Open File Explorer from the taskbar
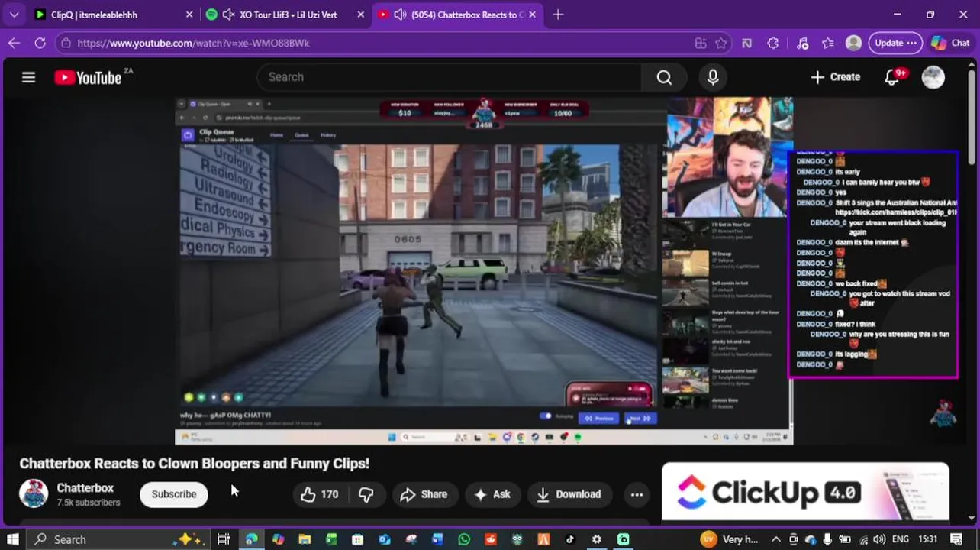 click(305, 539)
